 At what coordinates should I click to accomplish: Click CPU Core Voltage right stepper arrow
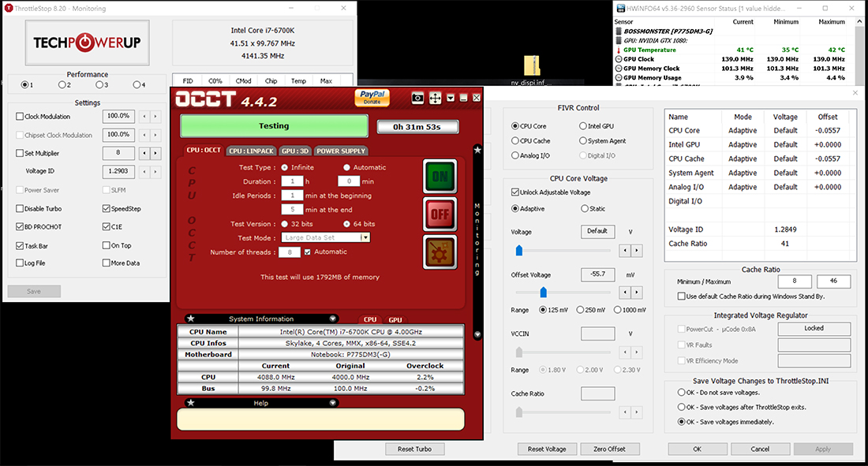[637, 250]
